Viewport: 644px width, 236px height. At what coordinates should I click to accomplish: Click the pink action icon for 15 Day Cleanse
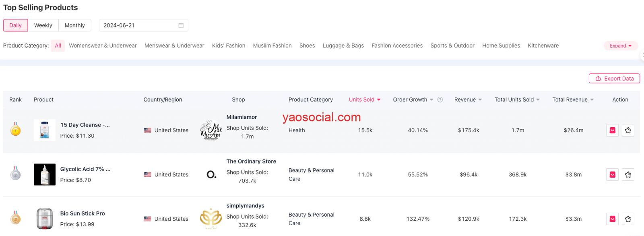[612, 130]
